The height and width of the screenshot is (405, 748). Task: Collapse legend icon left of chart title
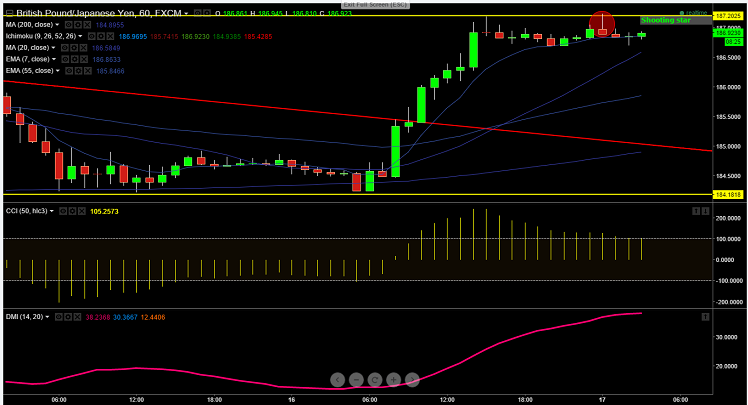pyautogui.click(x=9, y=13)
